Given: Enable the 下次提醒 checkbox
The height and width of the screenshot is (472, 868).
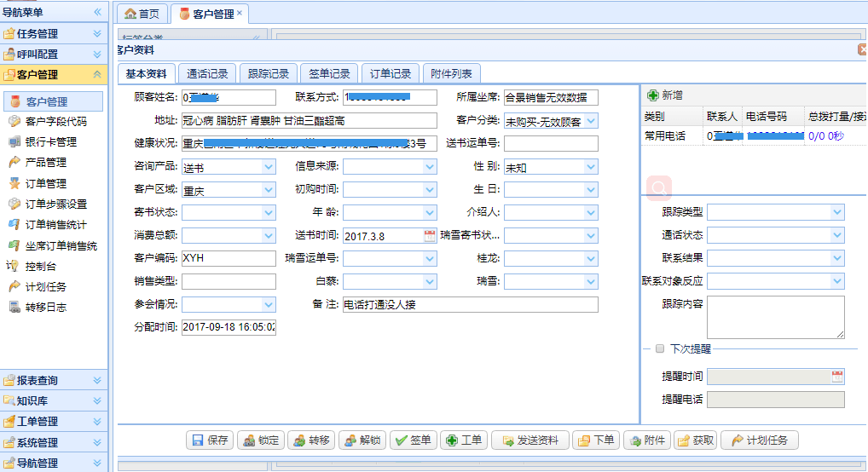Looking at the screenshot, I should (660, 348).
